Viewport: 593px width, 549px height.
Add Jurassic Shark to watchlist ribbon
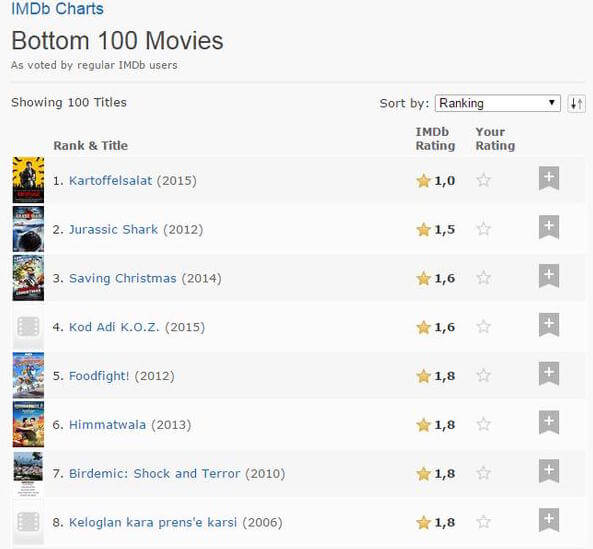(x=549, y=227)
